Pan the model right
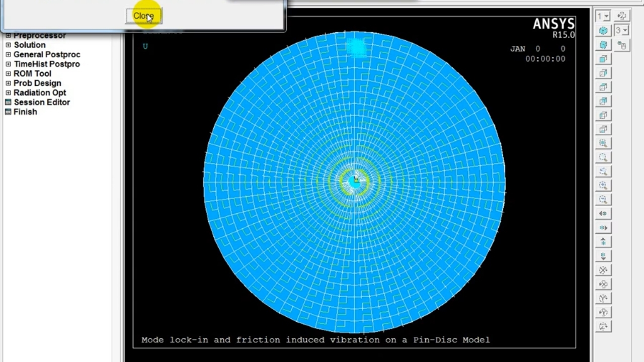This screenshot has width=644, height=362. tap(603, 228)
